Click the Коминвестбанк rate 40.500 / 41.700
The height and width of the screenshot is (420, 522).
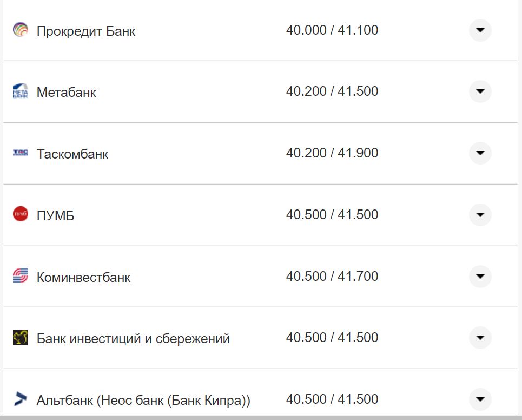332,277
